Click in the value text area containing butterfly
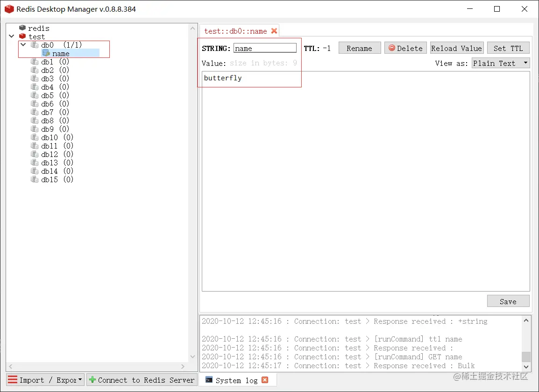The image size is (539, 392). point(366,181)
